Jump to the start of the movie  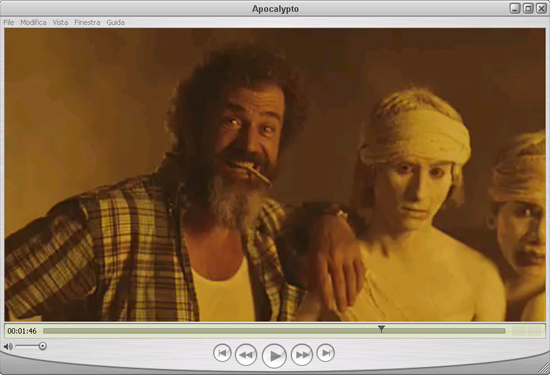222,353
